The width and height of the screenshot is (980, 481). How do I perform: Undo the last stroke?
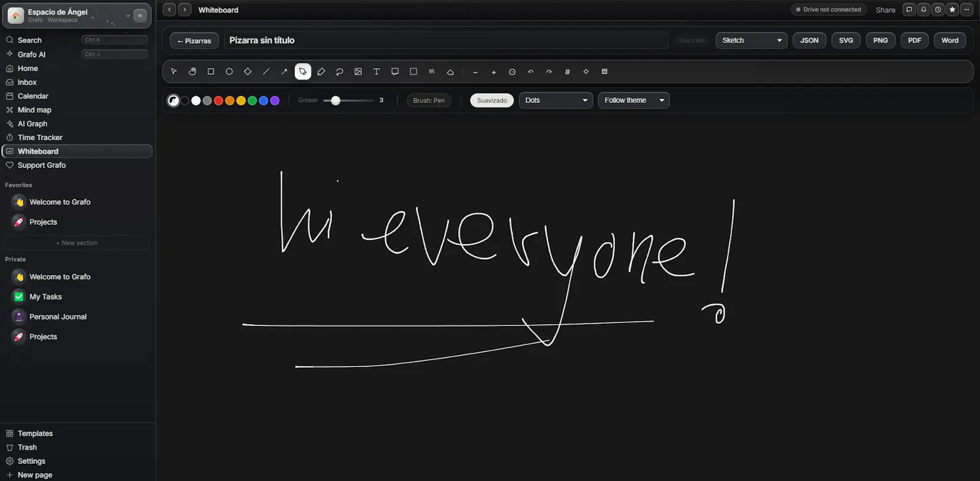click(530, 72)
